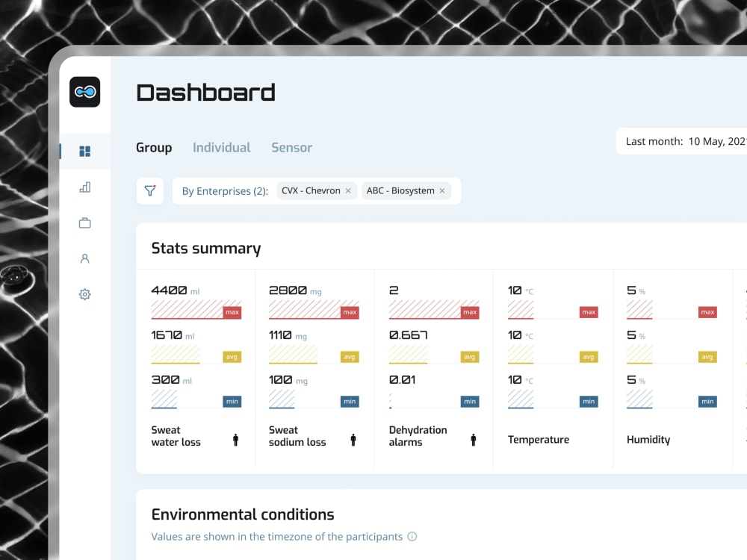This screenshot has width=747, height=560.
Task: Open the user profile sidebar icon
Action: [x=85, y=258]
